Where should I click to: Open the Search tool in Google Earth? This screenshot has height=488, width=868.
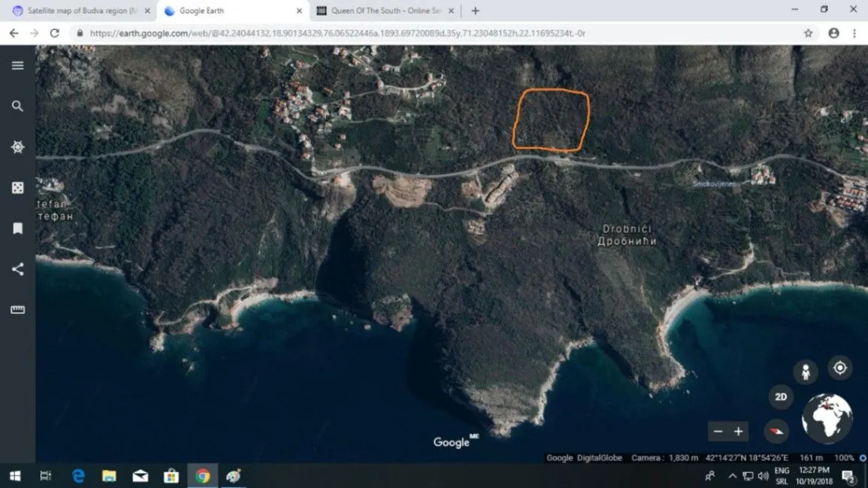(17, 106)
